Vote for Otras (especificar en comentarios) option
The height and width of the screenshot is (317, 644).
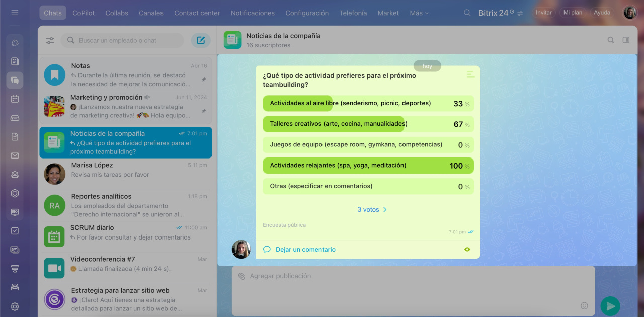coord(368,186)
